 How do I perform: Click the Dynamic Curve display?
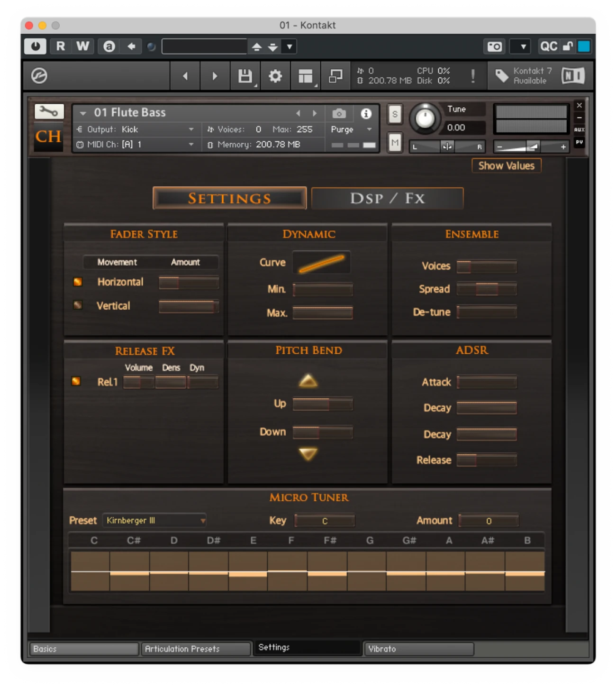coord(321,262)
